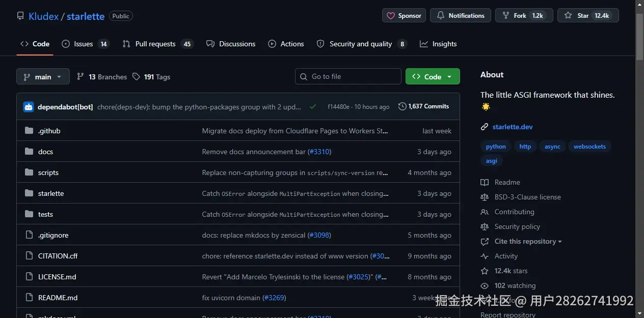Viewport: 644px width, 318px height.
Task: View the 1,637 Commits history
Action: tap(424, 106)
